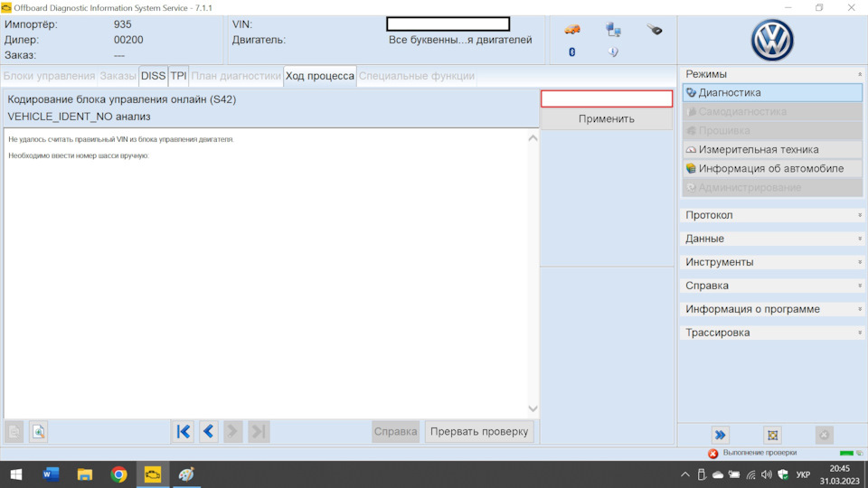This screenshot has width=868, height=488.
Task: Jump to first step navigation arrow
Action: click(x=184, y=432)
